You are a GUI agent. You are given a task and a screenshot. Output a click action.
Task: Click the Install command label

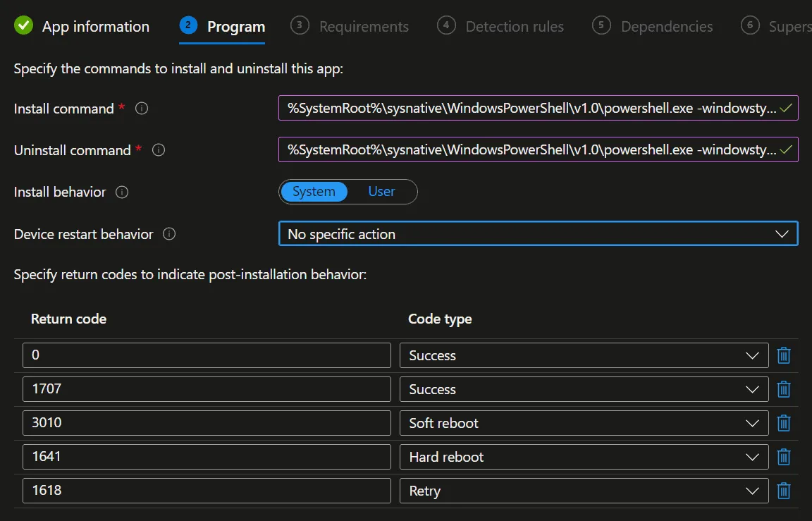pyautogui.click(x=63, y=109)
